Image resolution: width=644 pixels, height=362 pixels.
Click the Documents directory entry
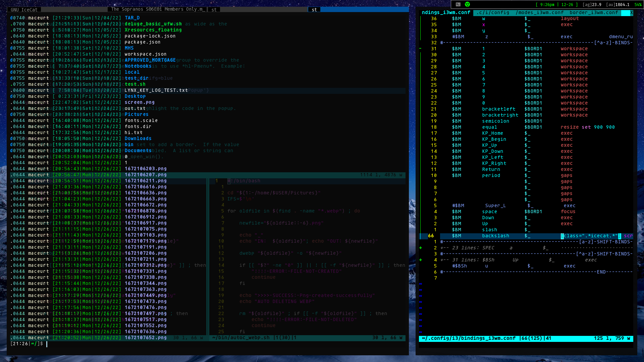coord(138,150)
